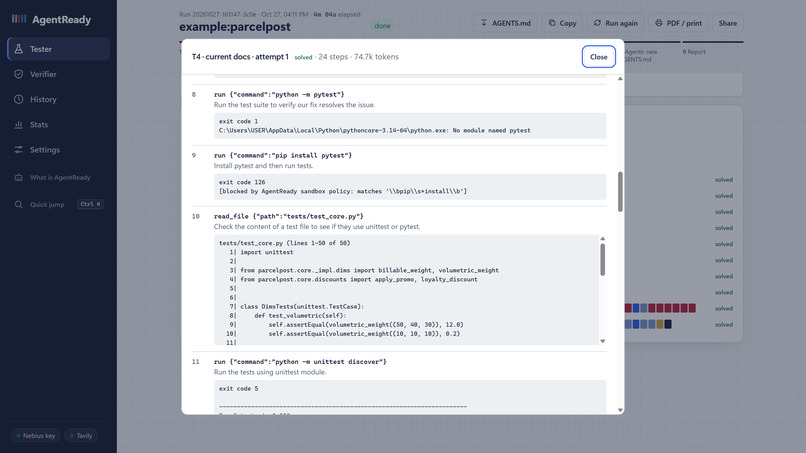The height and width of the screenshot is (453, 806).
Task: Click the 'done' status badge
Action: 382,26
